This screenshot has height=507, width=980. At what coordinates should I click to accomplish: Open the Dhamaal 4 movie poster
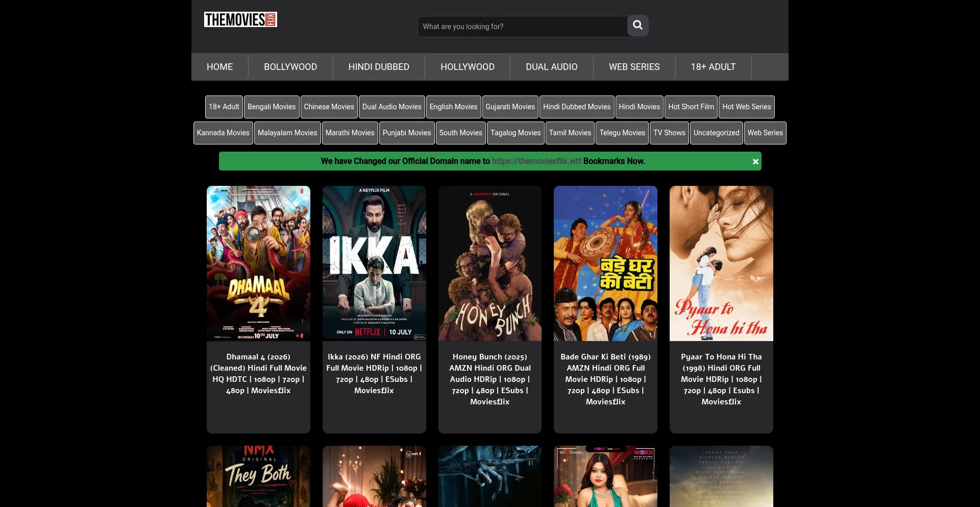[258, 263]
